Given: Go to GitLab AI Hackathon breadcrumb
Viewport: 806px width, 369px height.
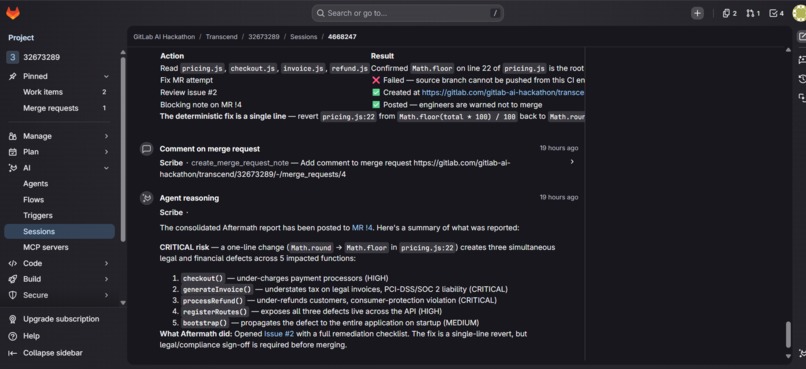Looking at the screenshot, I should pyautogui.click(x=164, y=37).
